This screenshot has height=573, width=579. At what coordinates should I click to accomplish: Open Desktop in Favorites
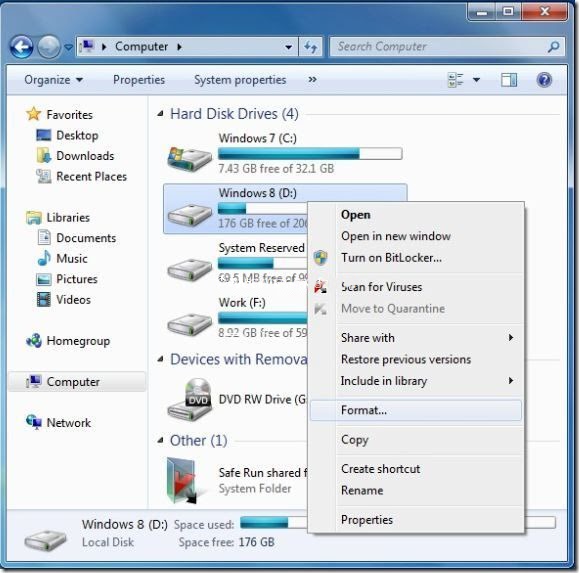(67, 135)
